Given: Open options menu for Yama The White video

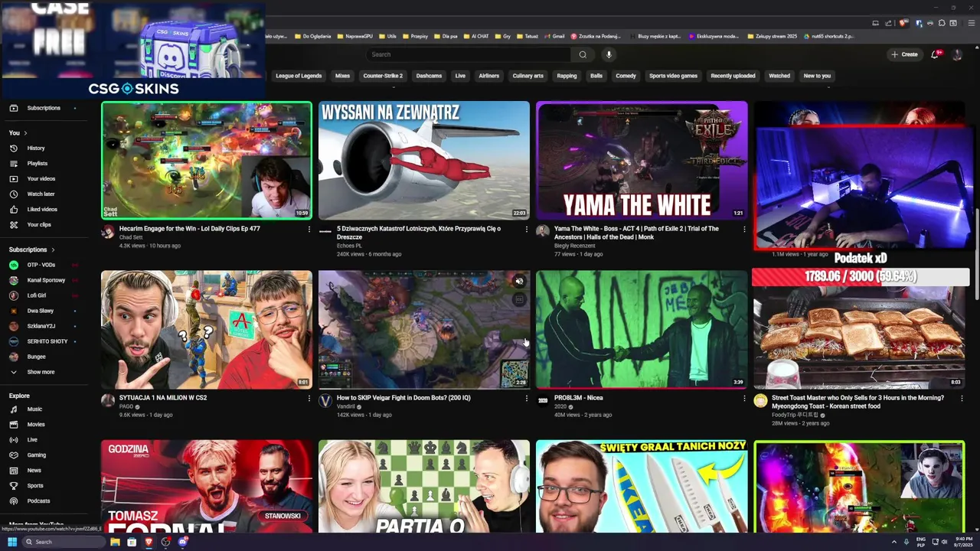Looking at the screenshot, I should (743, 229).
